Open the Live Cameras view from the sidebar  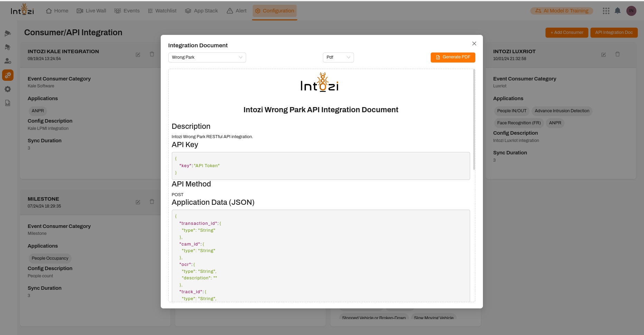tap(8, 33)
